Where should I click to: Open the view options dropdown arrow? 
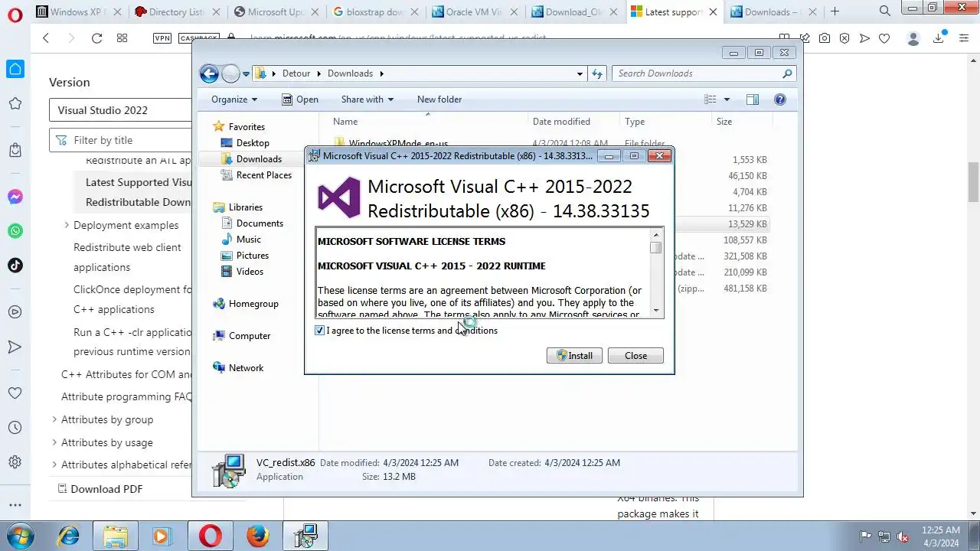click(727, 99)
